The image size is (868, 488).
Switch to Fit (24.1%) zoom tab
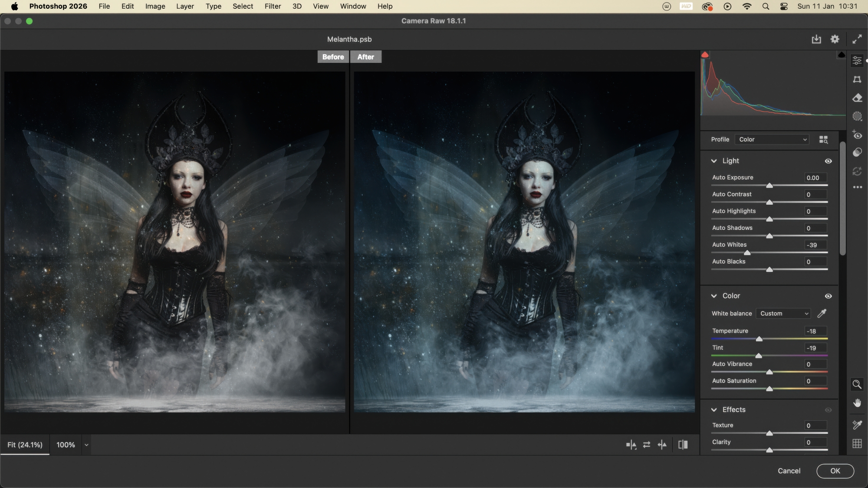tap(25, 445)
